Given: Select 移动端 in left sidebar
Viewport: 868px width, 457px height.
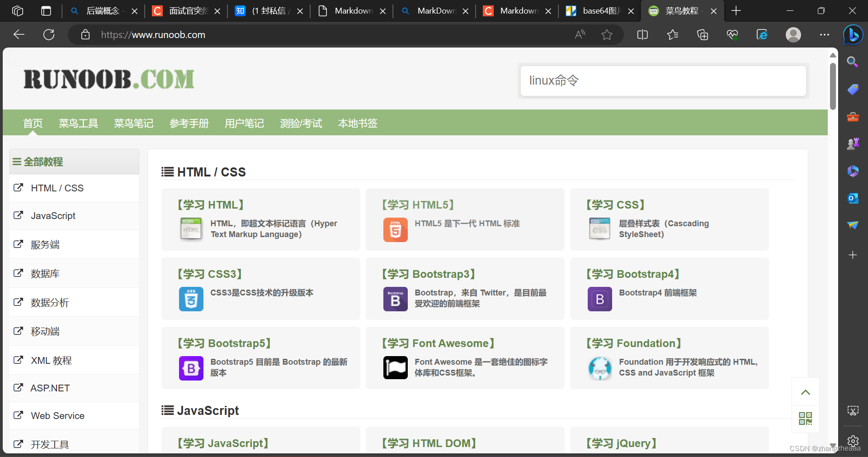Looking at the screenshot, I should tap(74, 331).
